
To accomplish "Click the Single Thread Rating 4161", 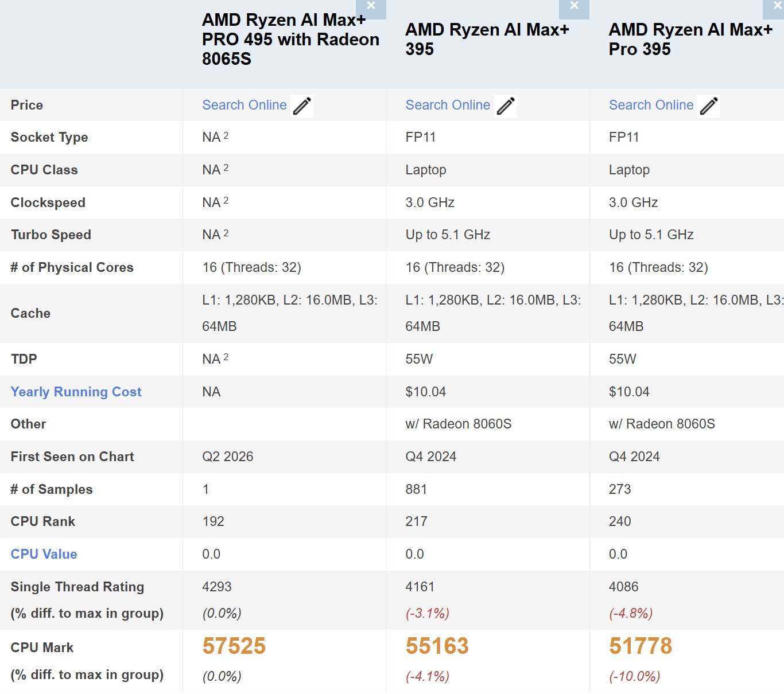I will [420, 587].
